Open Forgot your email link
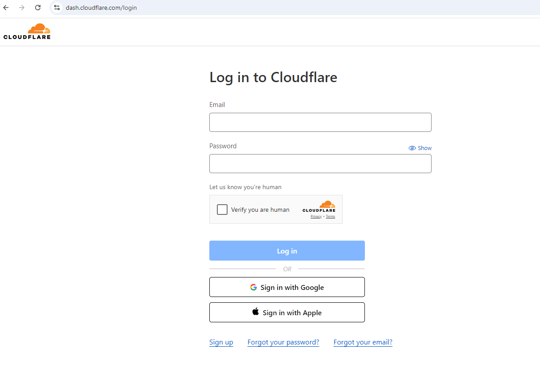Image resolution: width=540 pixels, height=392 pixels. [363, 342]
